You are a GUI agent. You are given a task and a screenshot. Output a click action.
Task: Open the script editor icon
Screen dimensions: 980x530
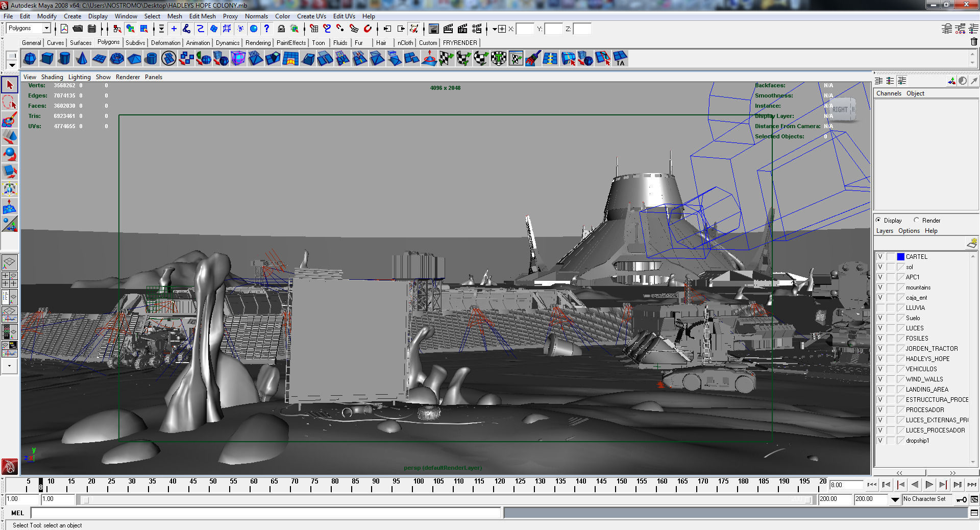click(974, 513)
